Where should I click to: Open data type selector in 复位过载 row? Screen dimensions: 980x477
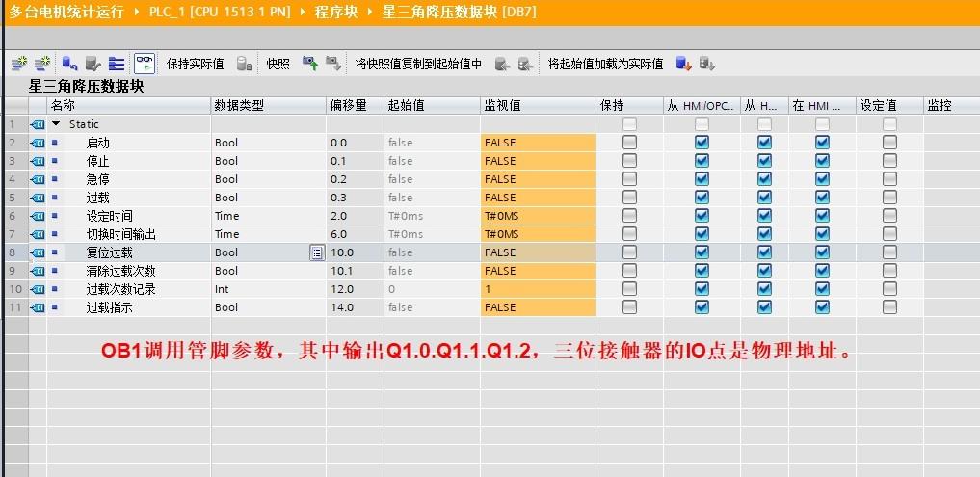click(317, 252)
